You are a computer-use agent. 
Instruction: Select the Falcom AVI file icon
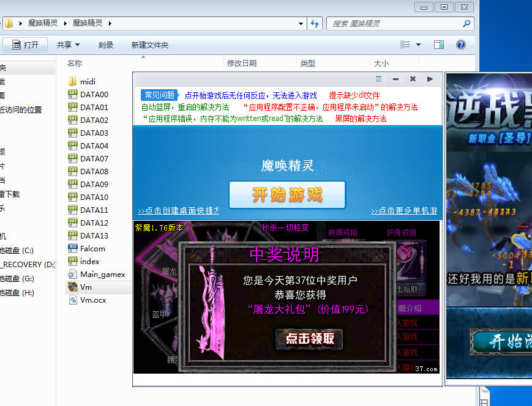click(x=73, y=249)
